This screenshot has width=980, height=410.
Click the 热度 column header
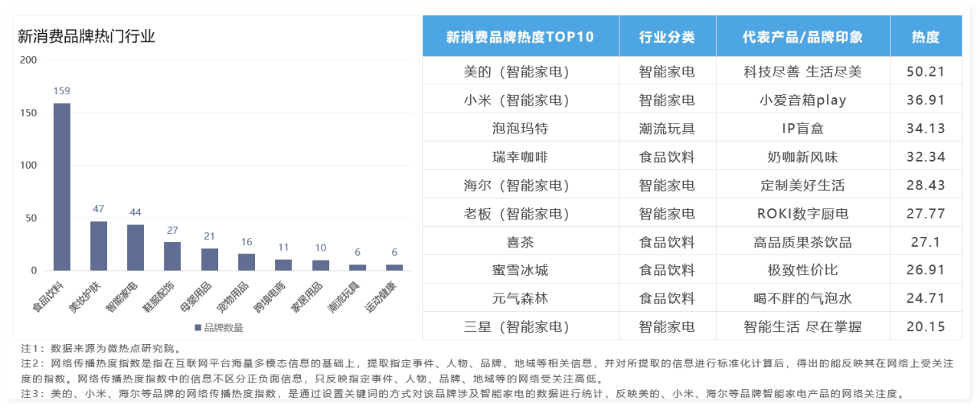pos(926,37)
